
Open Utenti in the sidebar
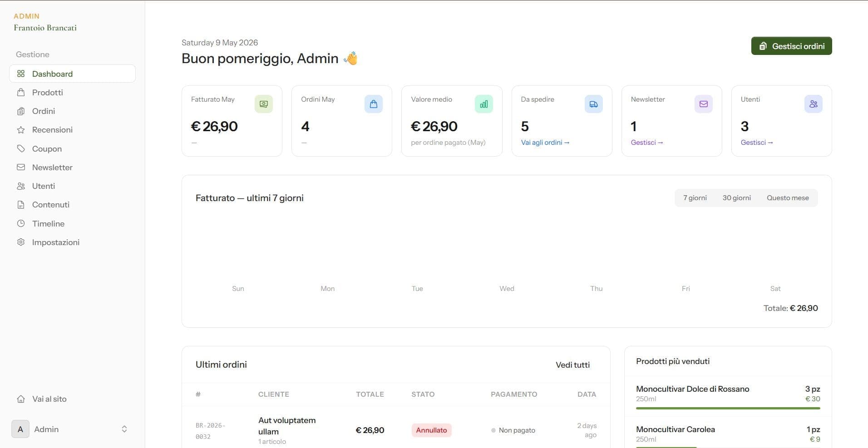click(x=72, y=186)
